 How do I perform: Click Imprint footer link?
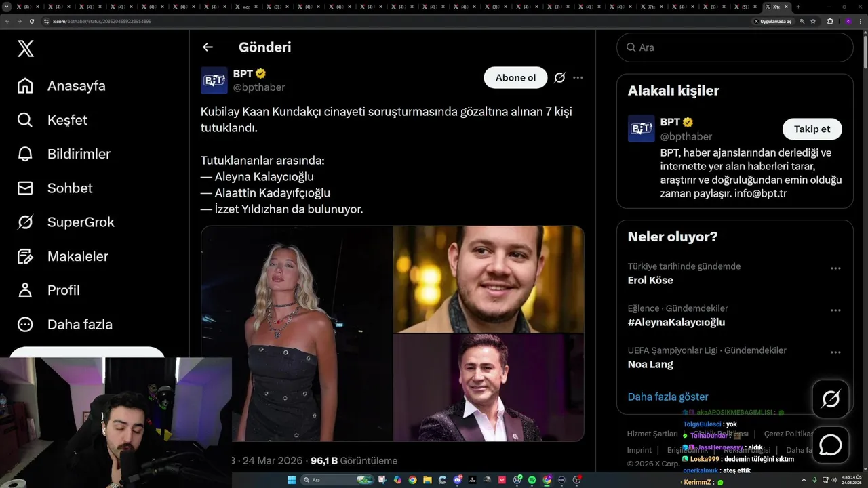(x=639, y=450)
